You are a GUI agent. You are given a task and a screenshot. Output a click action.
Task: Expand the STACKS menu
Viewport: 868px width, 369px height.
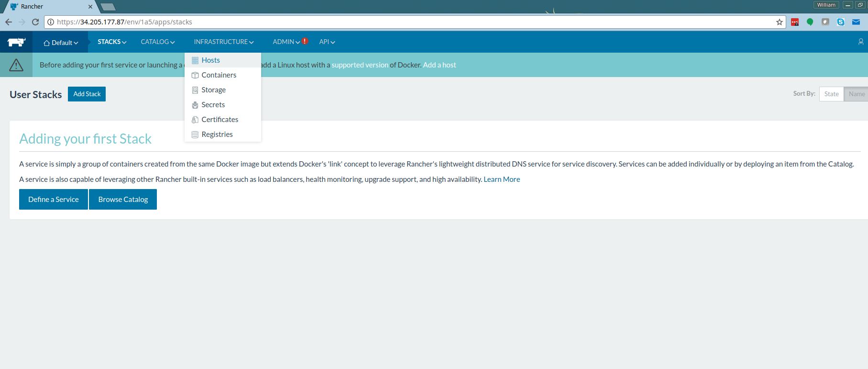pyautogui.click(x=112, y=42)
